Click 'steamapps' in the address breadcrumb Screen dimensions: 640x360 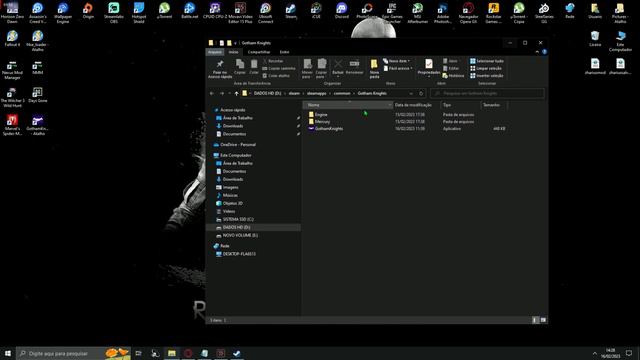point(317,93)
